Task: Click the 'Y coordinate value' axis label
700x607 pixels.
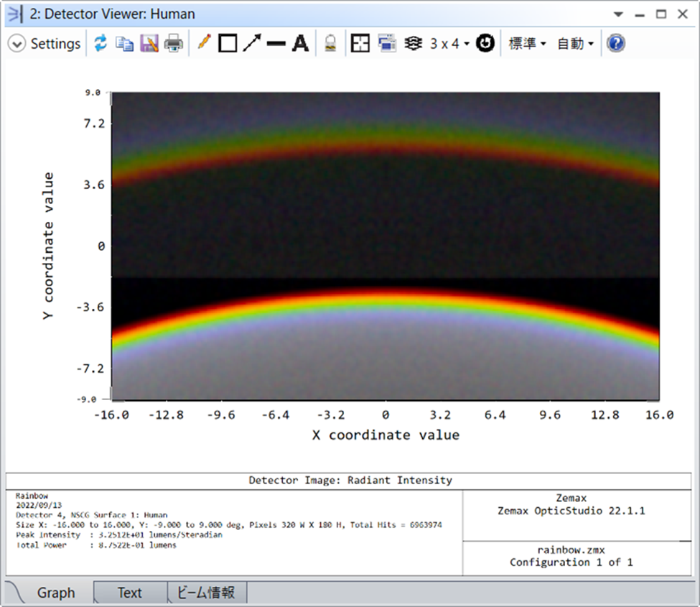Action: point(48,246)
